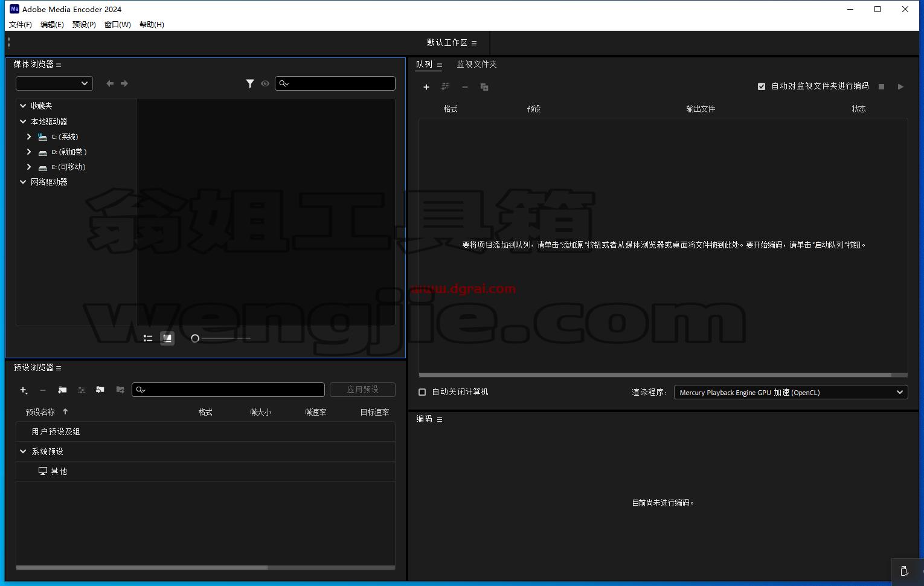
Task: Click the forward arrow in media browser
Action: [124, 83]
